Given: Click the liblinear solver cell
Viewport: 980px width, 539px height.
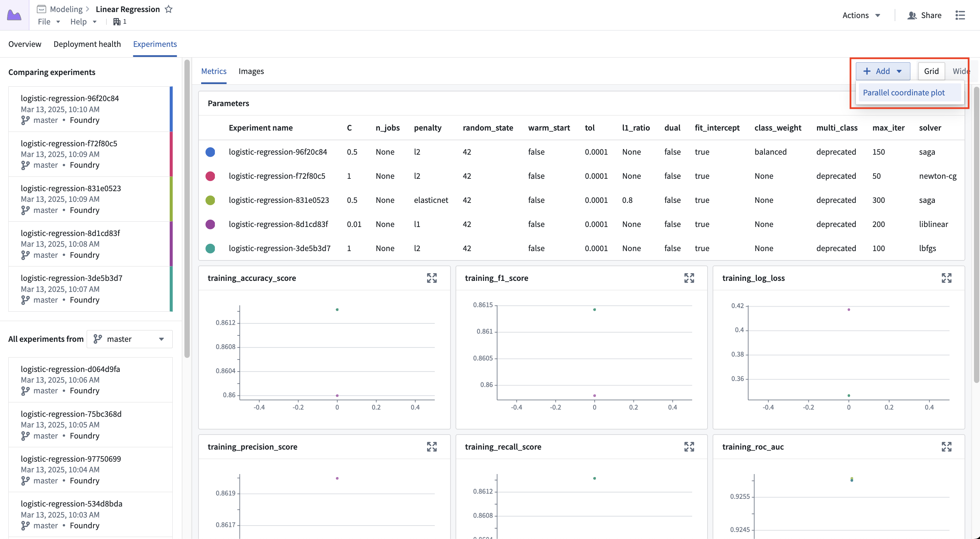Looking at the screenshot, I should (933, 224).
